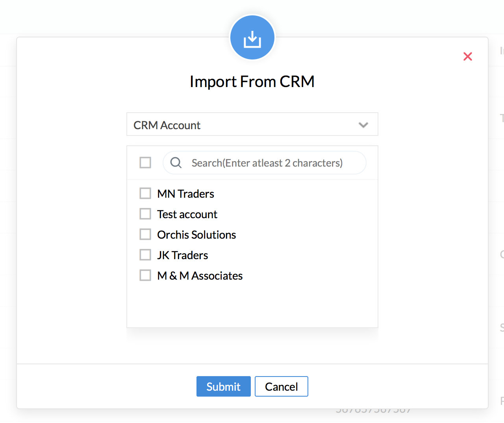504x423 pixels.
Task: Close the Import From CRM dialog
Action: 467,57
